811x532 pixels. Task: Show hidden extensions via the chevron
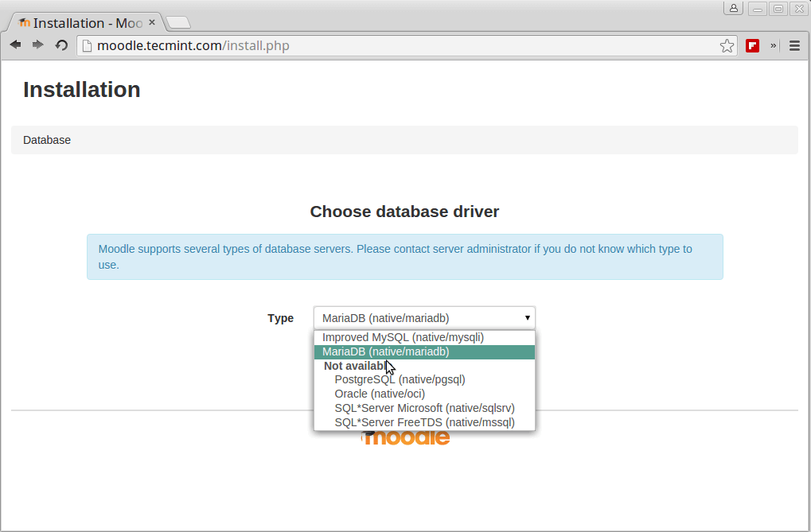point(774,45)
